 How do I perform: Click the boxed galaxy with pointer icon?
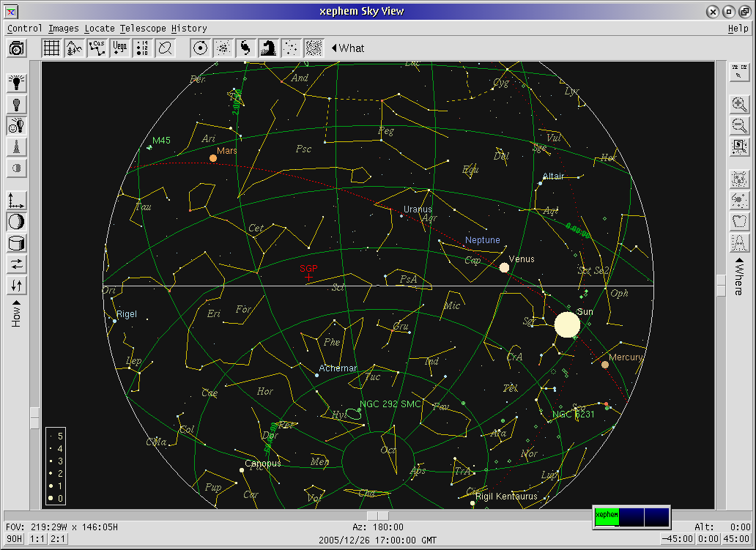click(739, 146)
